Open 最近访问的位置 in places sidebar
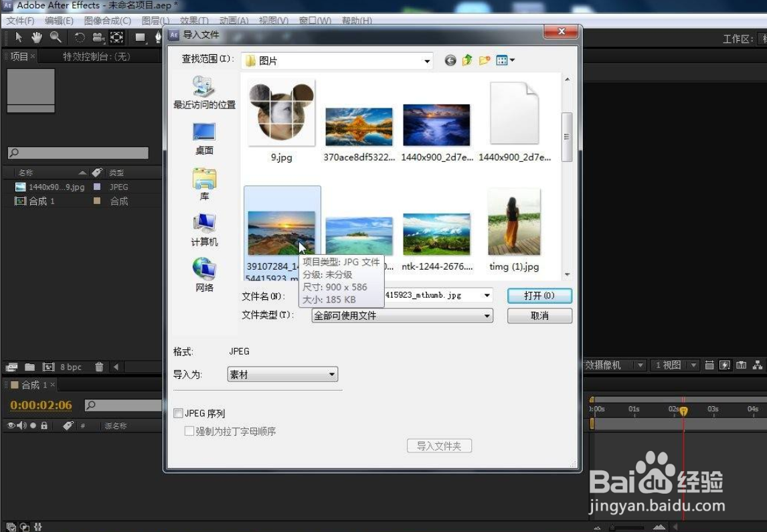The height and width of the screenshot is (532, 767). pos(205,93)
